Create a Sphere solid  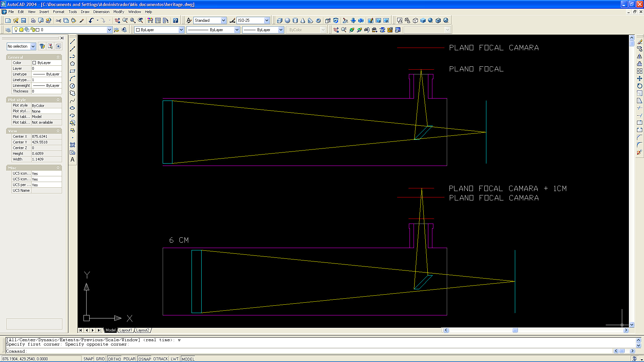(x=287, y=20)
